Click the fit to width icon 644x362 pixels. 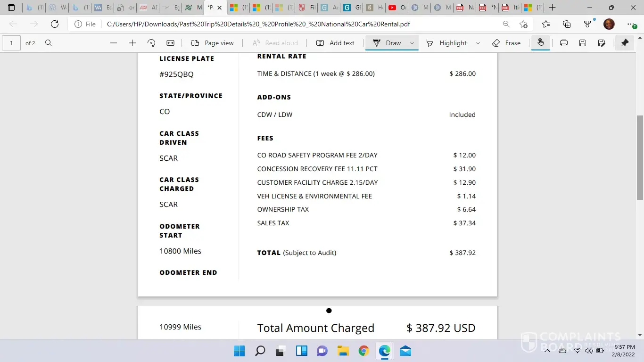coord(170,43)
